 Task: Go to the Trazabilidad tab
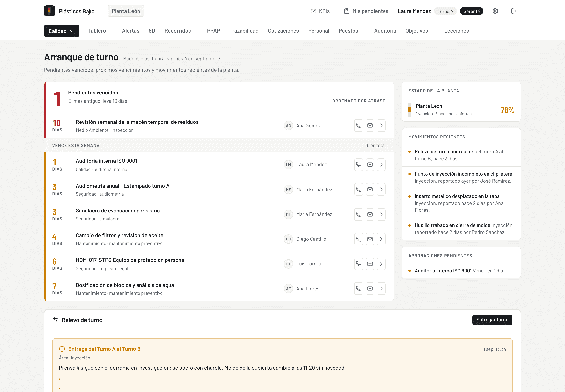tap(244, 31)
